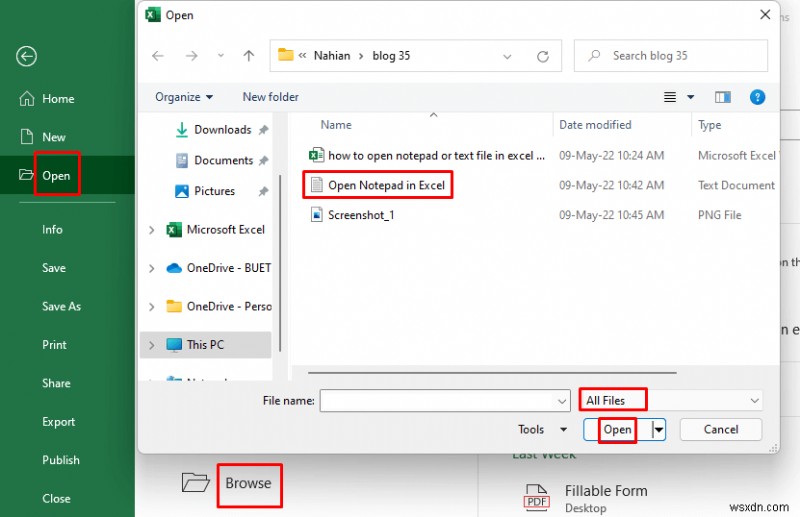800x517 pixels.
Task: Expand the address bar previous locations dropdown
Action: click(x=507, y=56)
